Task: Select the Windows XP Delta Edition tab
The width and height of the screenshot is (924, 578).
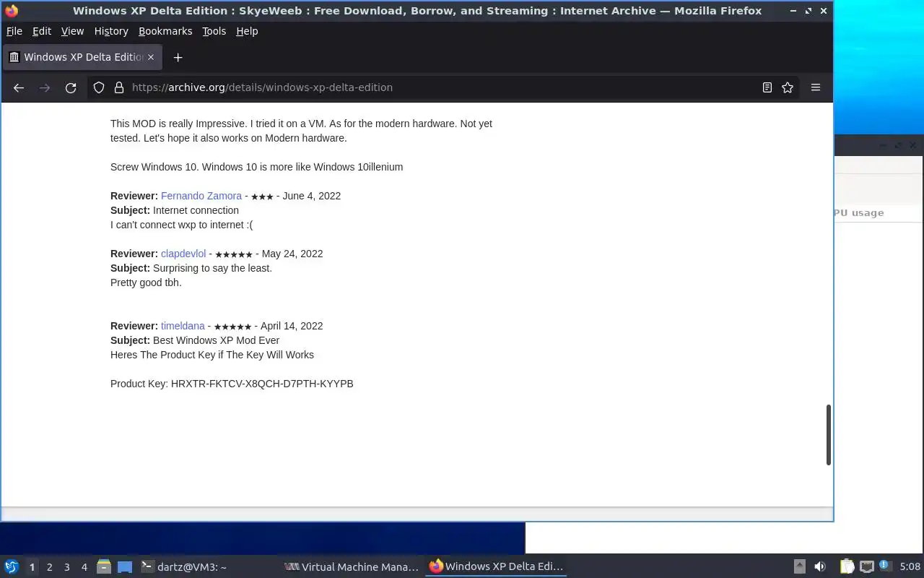Action: [x=82, y=57]
